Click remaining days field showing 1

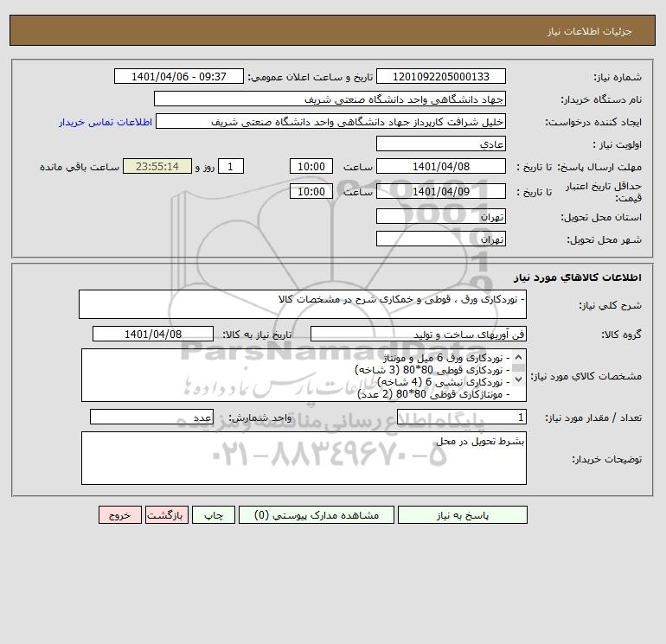click(x=231, y=167)
